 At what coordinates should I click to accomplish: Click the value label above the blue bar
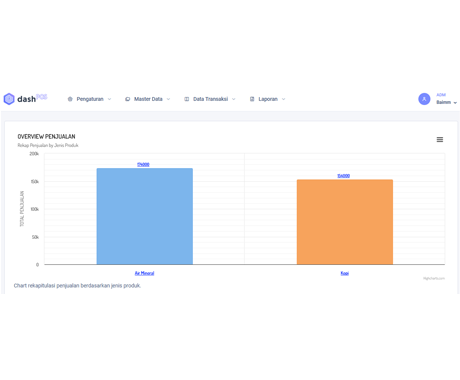pos(143,164)
